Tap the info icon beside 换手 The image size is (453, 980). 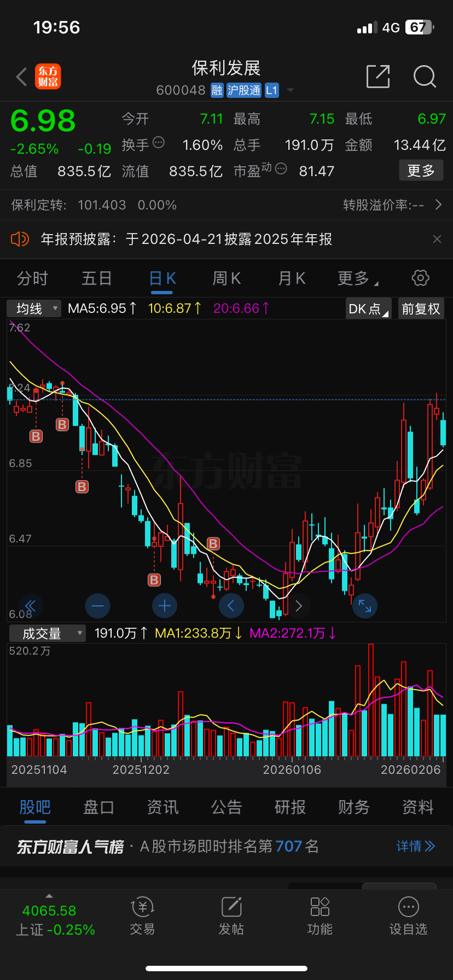[159, 143]
